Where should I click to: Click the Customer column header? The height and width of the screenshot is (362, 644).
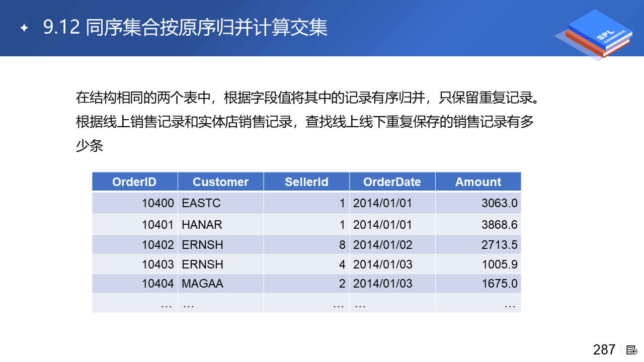pyautogui.click(x=220, y=182)
